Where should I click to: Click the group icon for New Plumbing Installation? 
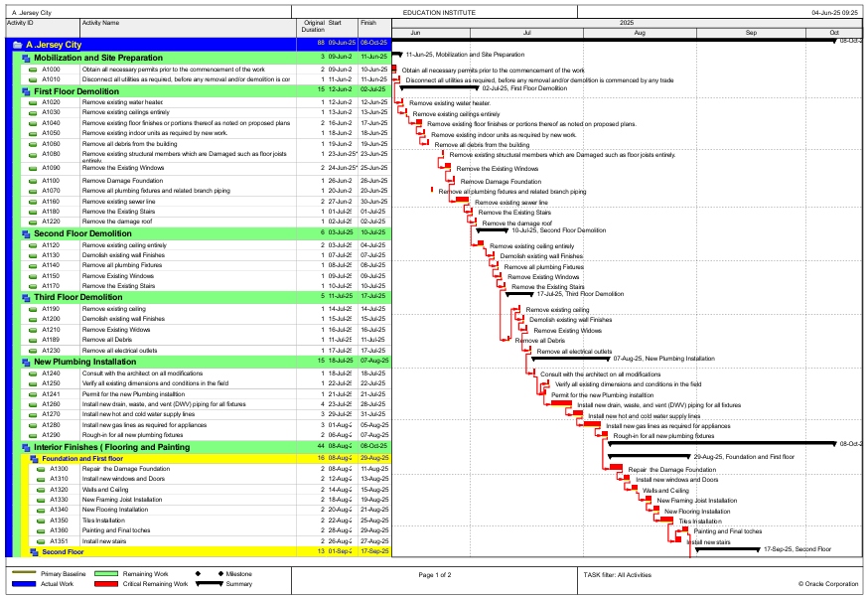click(x=27, y=362)
